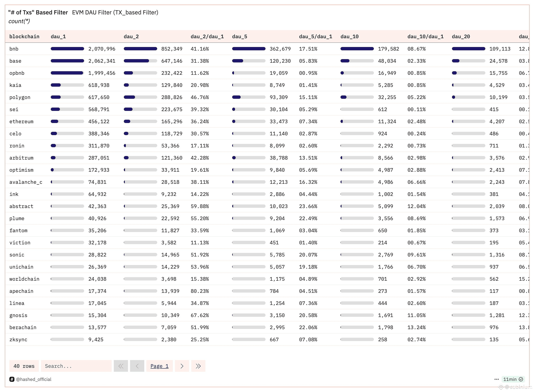Open the three-dot options menu
The image size is (534, 392).
[x=496, y=379]
